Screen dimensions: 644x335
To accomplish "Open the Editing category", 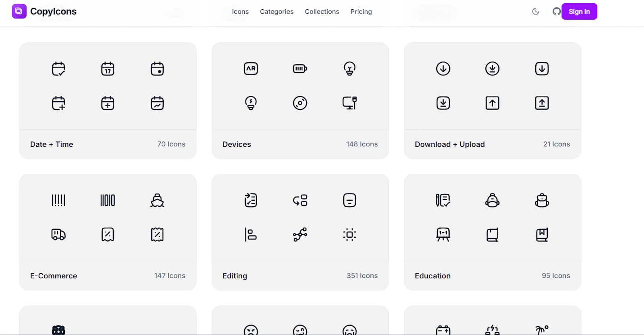I will click(x=235, y=276).
